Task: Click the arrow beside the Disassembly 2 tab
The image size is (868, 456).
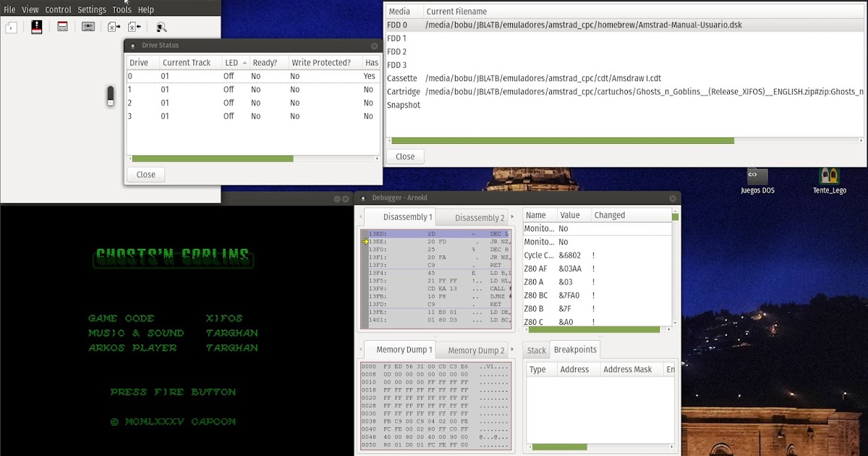Action: pyautogui.click(x=513, y=216)
